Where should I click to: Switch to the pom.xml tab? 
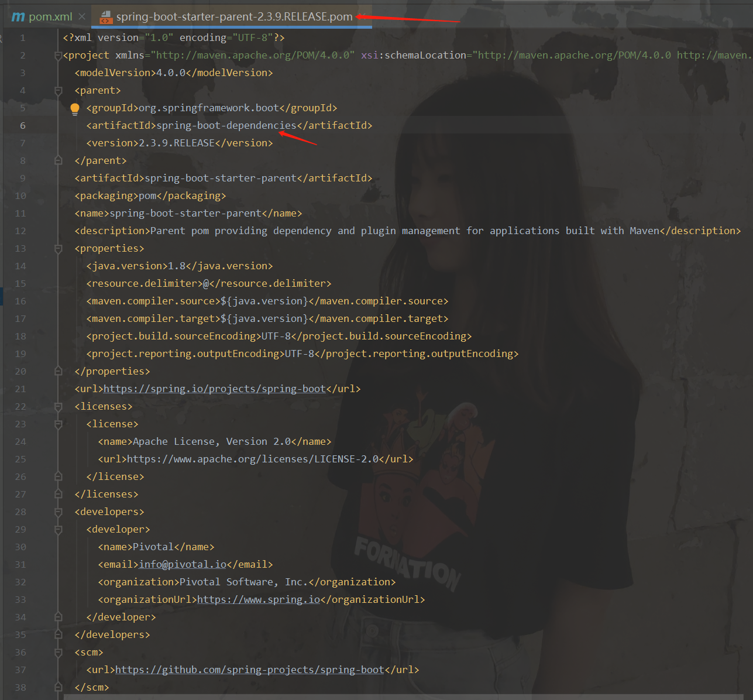pos(50,17)
